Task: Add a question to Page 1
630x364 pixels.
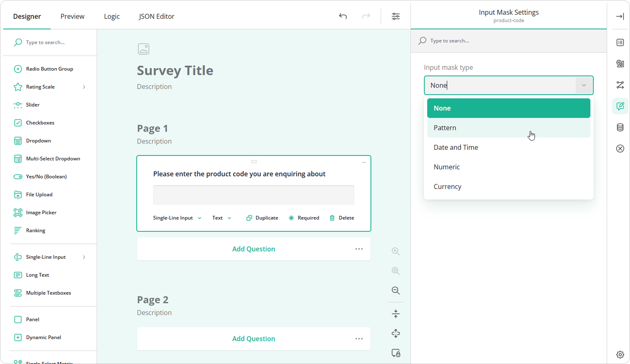Action: point(253,249)
